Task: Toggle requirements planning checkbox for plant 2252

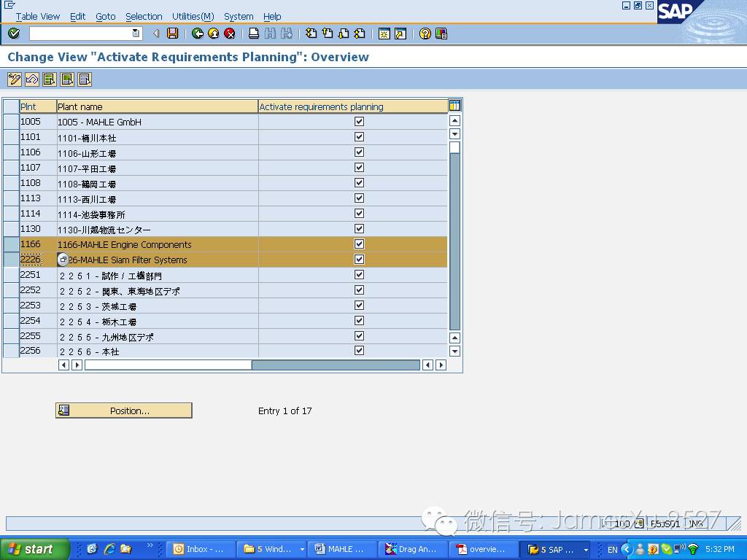Action: tap(359, 289)
